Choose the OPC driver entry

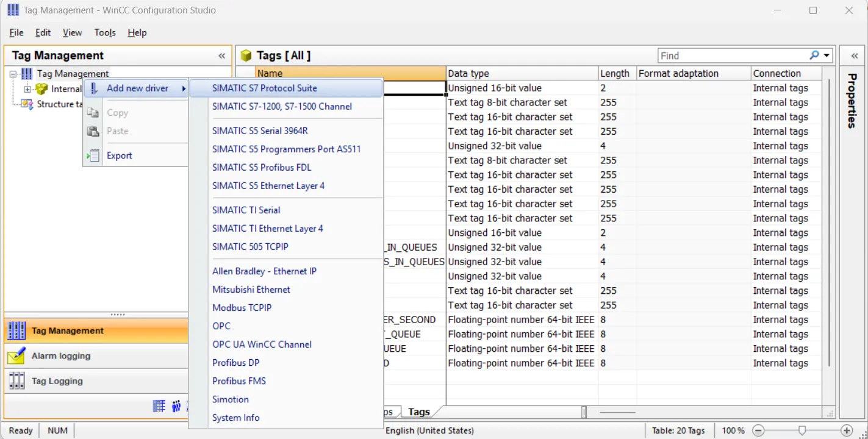coord(286,326)
